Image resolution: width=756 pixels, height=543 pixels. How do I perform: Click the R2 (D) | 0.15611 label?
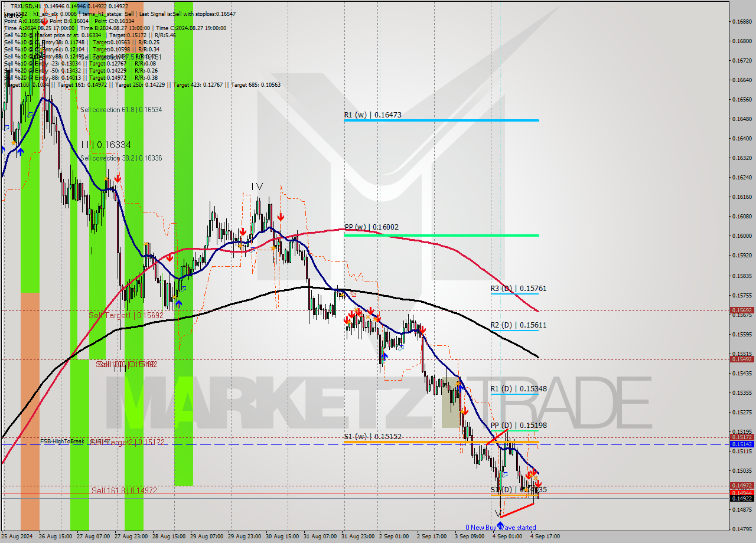(x=519, y=325)
